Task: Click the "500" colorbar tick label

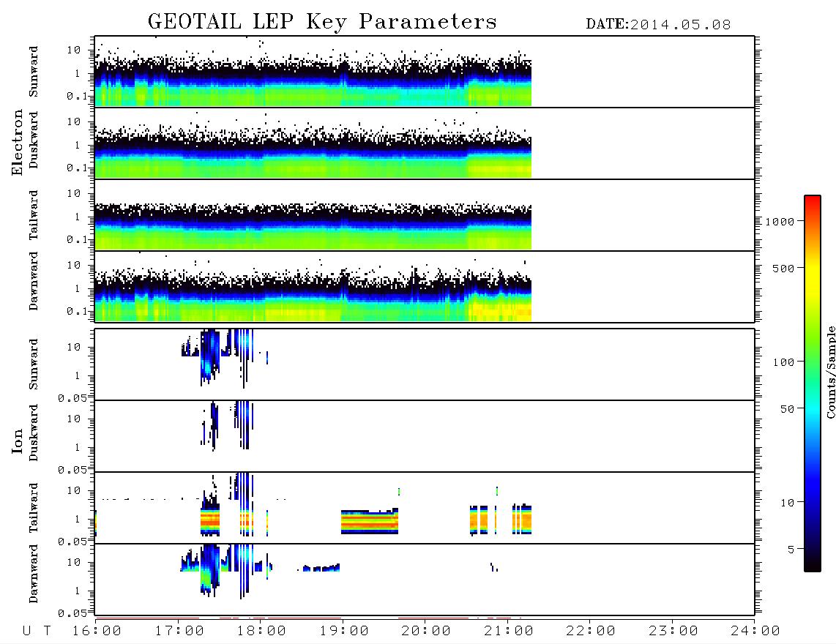Action: click(x=784, y=269)
